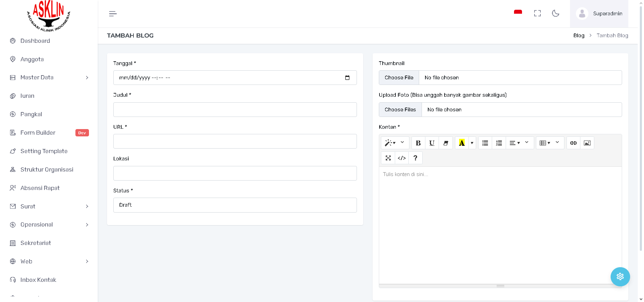This screenshot has width=644, height=302.
Task: Click the Blog breadcrumb link
Action: tap(579, 35)
